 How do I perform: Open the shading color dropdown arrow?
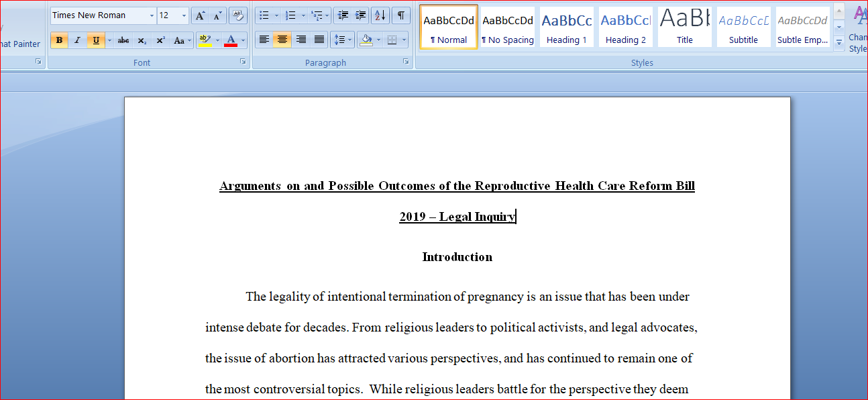378,40
